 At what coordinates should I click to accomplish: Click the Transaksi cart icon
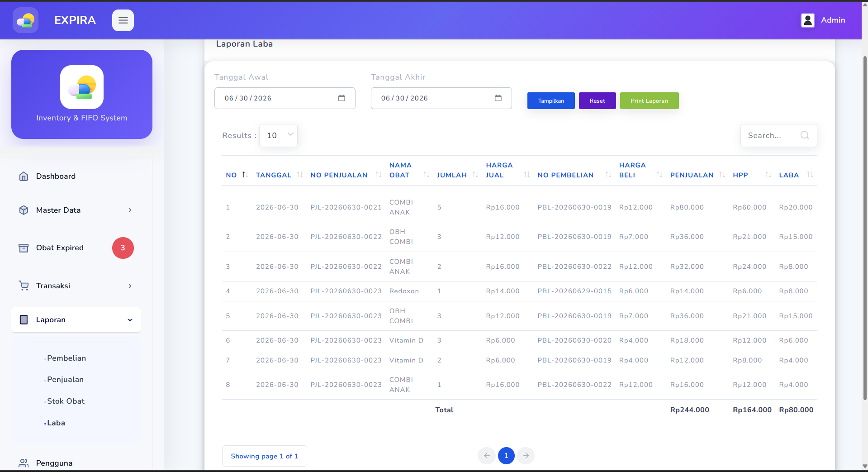24,286
